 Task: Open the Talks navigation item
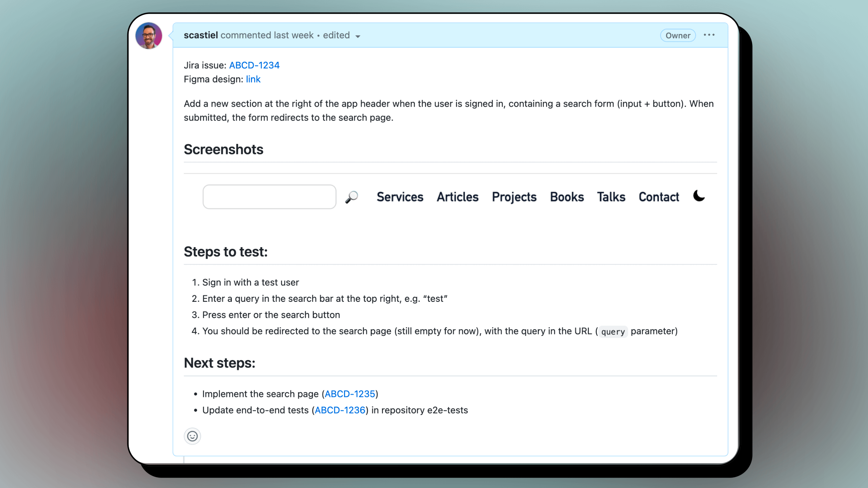point(611,197)
